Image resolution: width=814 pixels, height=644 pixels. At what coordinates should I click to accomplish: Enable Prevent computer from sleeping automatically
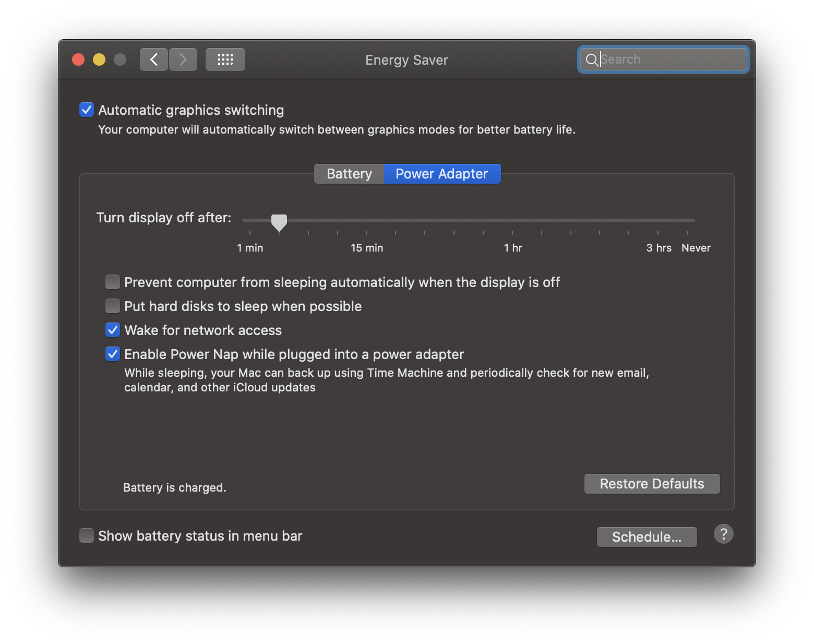(x=112, y=282)
